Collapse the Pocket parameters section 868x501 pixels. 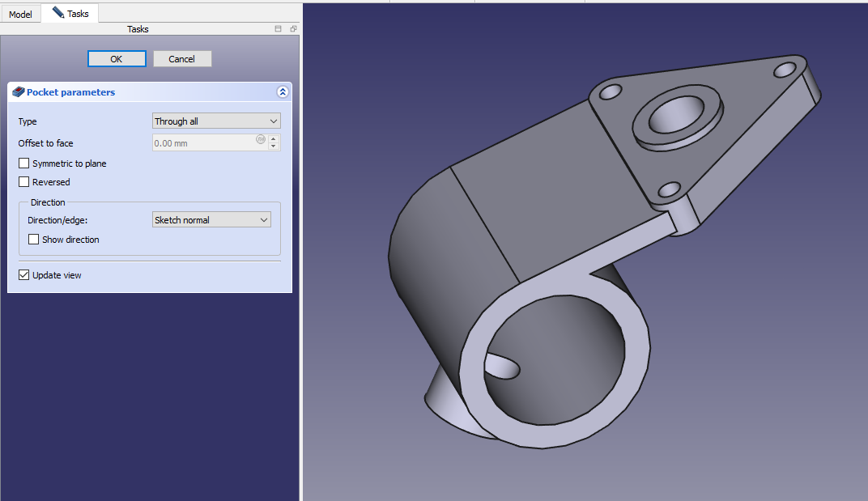tap(282, 92)
